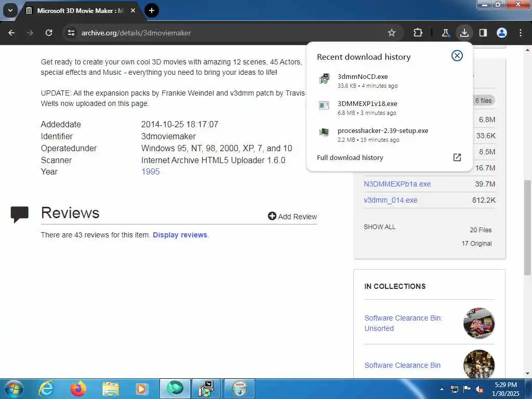
Task: Open Windows Explorer folder in taskbar
Action: [x=110, y=389]
